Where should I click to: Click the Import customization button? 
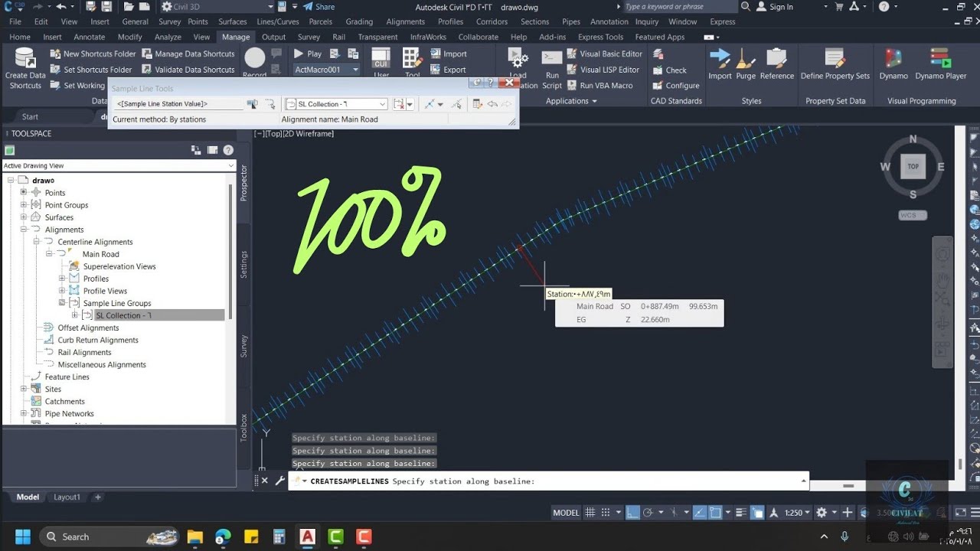tap(449, 54)
